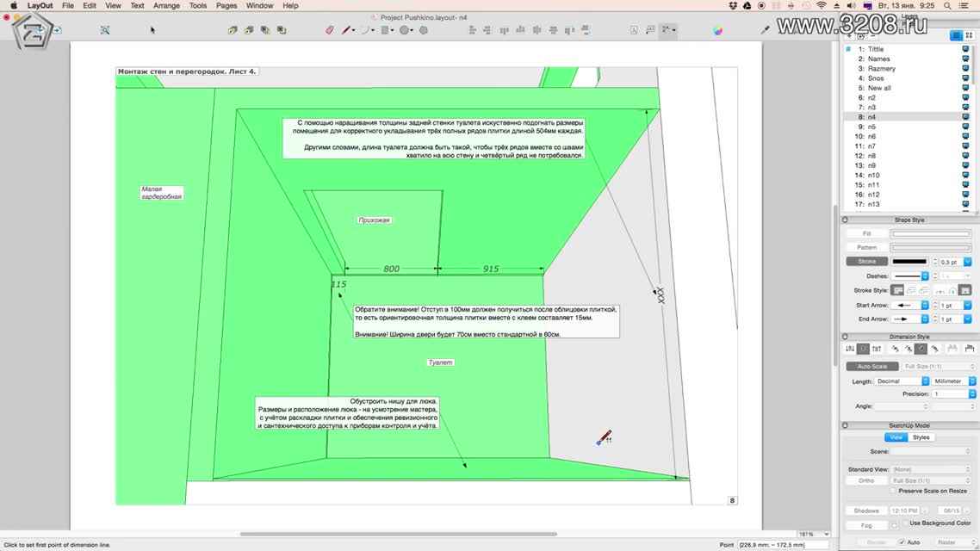Open the Tools menu
This screenshot has height=551, width=980.
click(198, 6)
